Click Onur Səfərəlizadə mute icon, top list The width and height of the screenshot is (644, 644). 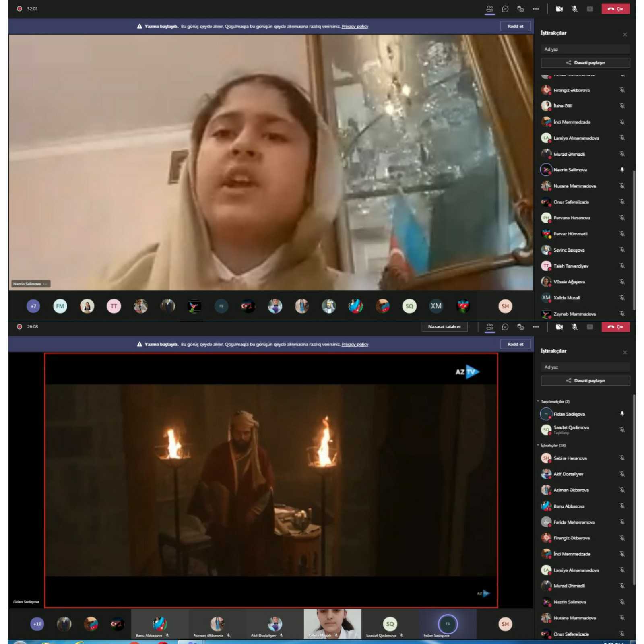[622, 202]
